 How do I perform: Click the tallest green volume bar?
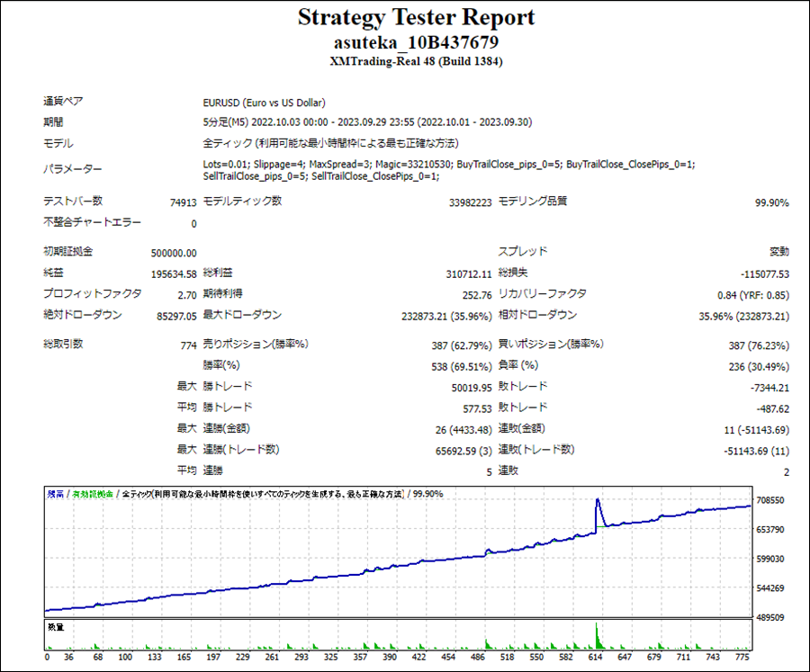(x=597, y=636)
